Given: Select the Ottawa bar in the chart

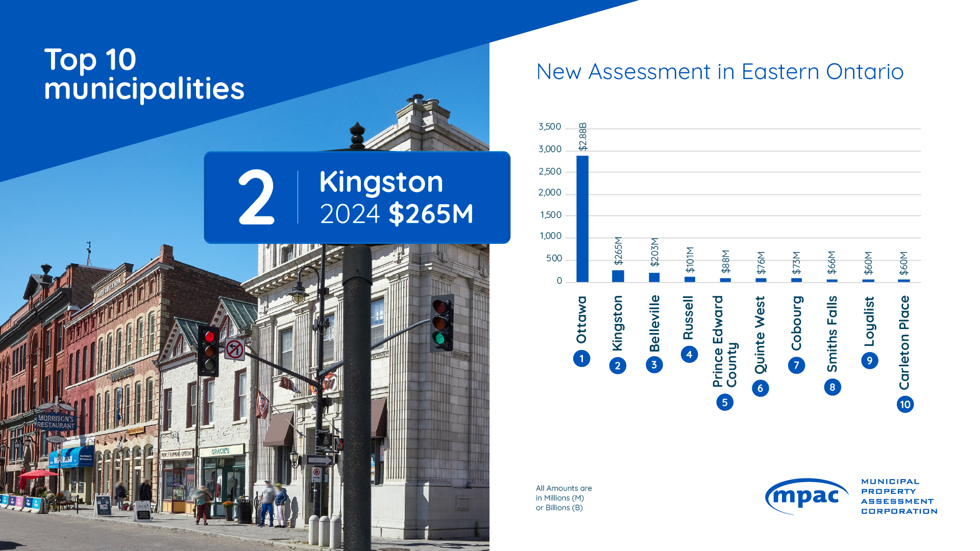Looking at the screenshot, I should (582, 219).
